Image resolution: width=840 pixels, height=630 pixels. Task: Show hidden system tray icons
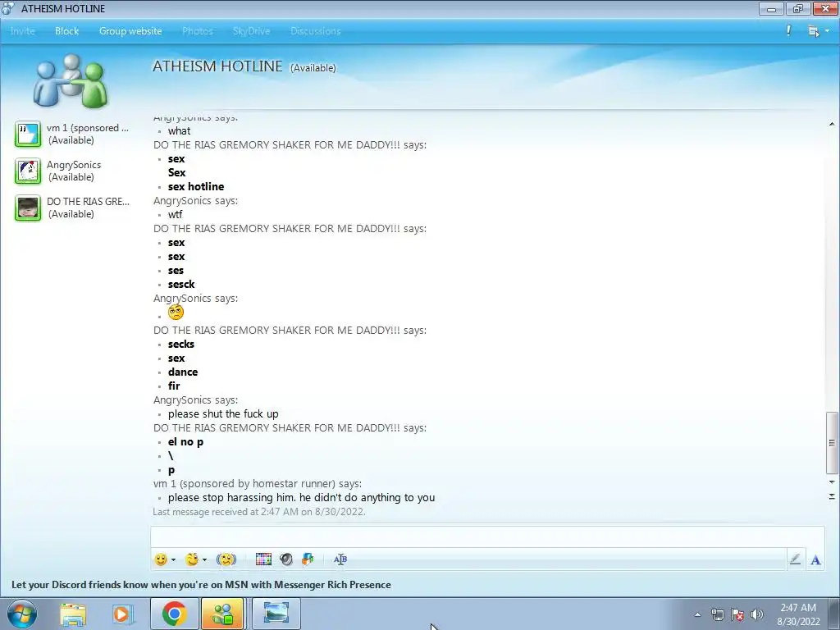pos(697,614)
